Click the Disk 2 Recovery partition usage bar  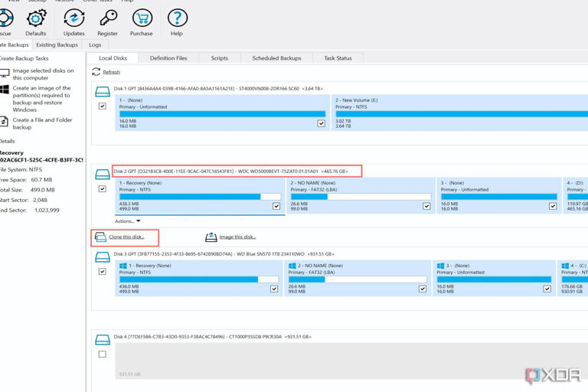pos(201,197)
